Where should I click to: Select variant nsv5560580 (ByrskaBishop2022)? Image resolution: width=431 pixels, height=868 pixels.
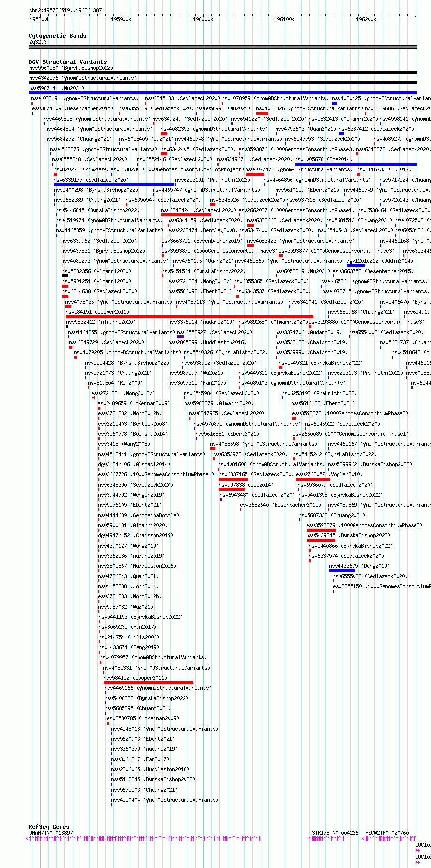(x=71, y=68)
